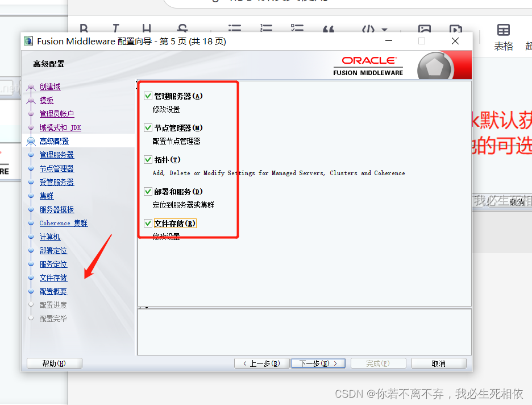Image resolution: width=532 pixels, height=405 pixels.
Task: Open the 计算机 step
Action: (50, 237)
